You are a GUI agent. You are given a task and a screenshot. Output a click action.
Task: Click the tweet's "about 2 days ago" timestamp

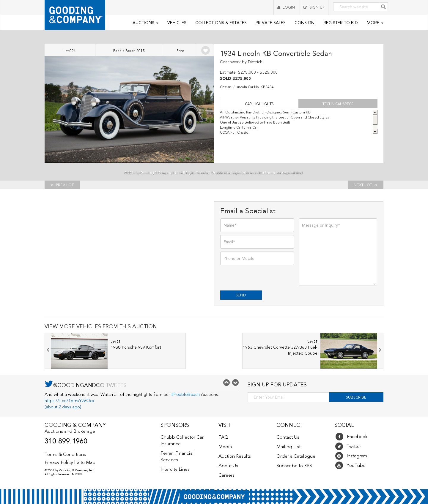tap(63, 407)
